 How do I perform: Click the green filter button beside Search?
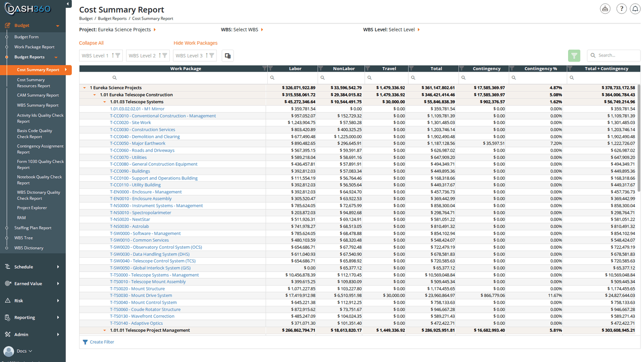click(574, 56)
